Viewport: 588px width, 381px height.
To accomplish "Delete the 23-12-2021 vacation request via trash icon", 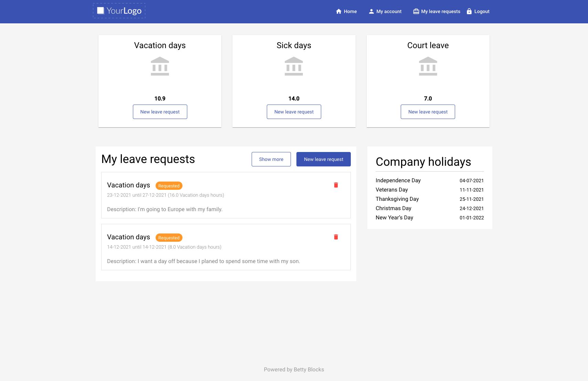I will tap(336, 185).
